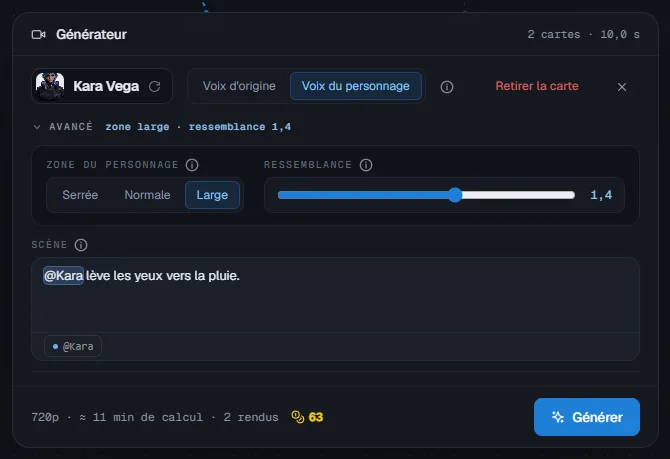
Task: Collapse the Avancé section chevron
Action: click(x=37, y=127)
